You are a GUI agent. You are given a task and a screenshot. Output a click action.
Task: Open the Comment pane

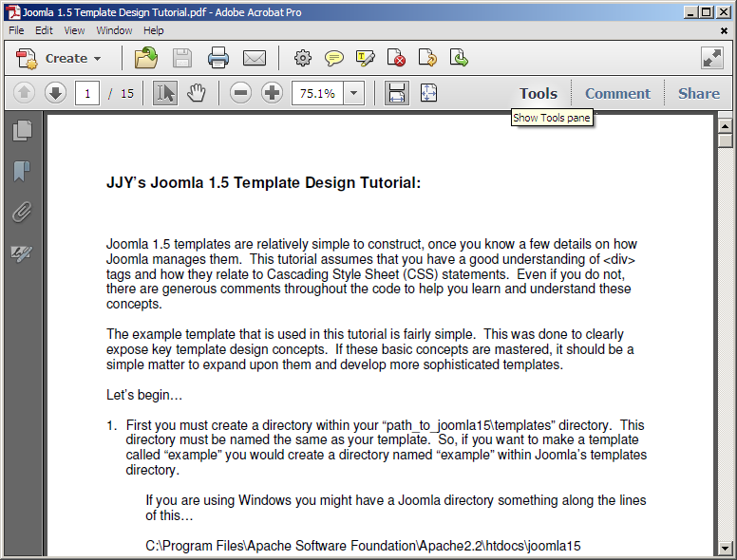[x=617, y=93]
